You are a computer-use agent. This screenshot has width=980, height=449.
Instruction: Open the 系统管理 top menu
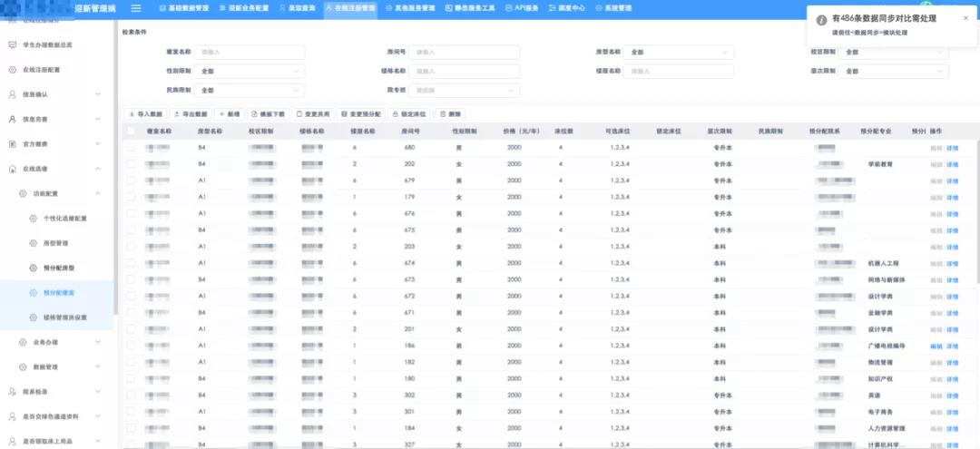tap(613, 9)
